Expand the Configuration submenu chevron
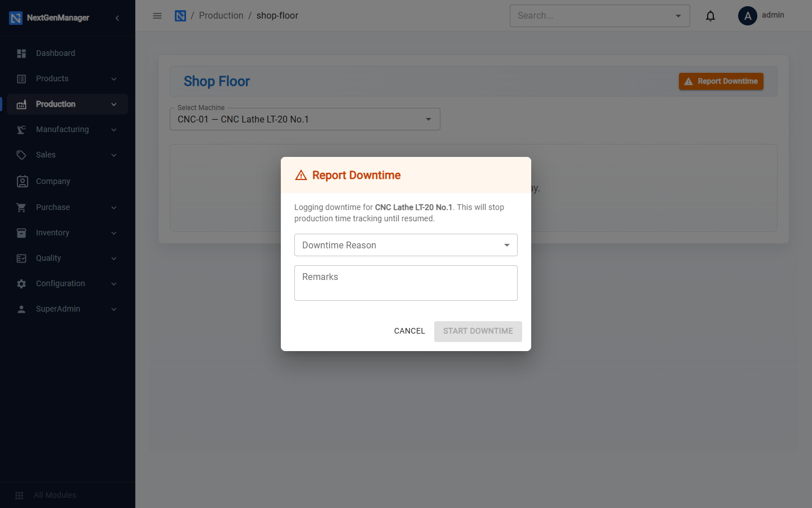This screenshot has height=508, width=812. pos(114,284)
